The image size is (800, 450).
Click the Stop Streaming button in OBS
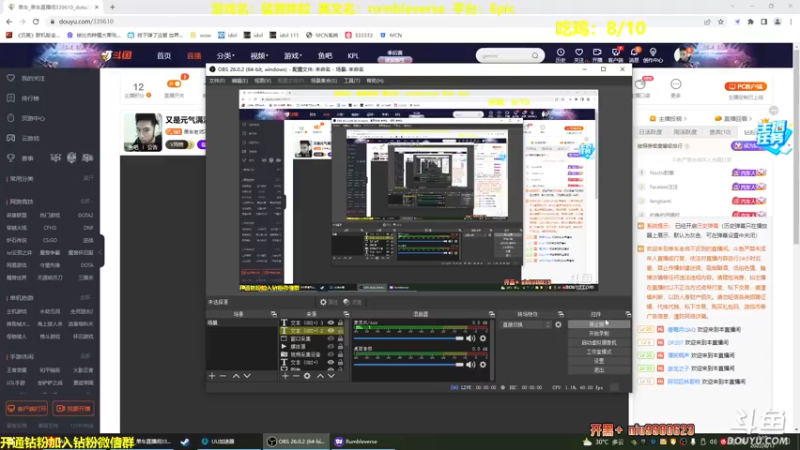pos(598,324)
